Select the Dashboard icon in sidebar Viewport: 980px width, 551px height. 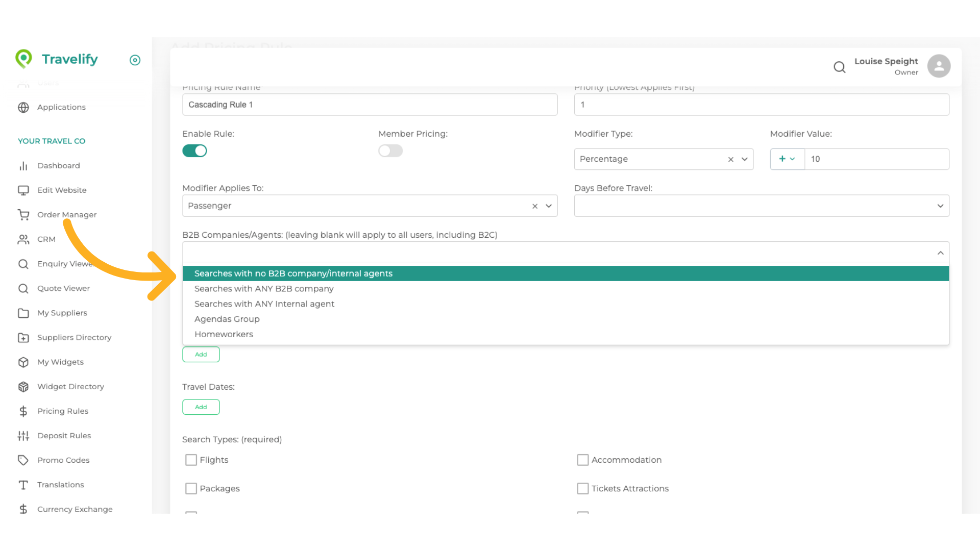click(x=23, y=165)
